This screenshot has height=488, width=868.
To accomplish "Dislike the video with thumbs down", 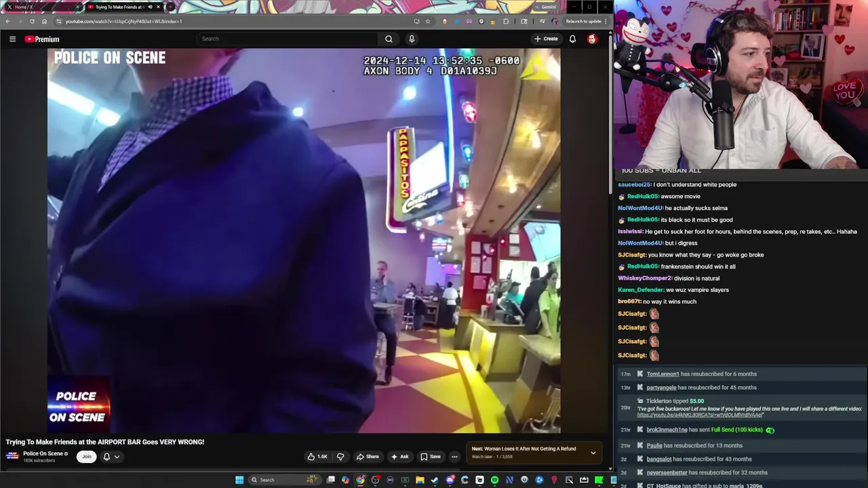I will [340, 457].
